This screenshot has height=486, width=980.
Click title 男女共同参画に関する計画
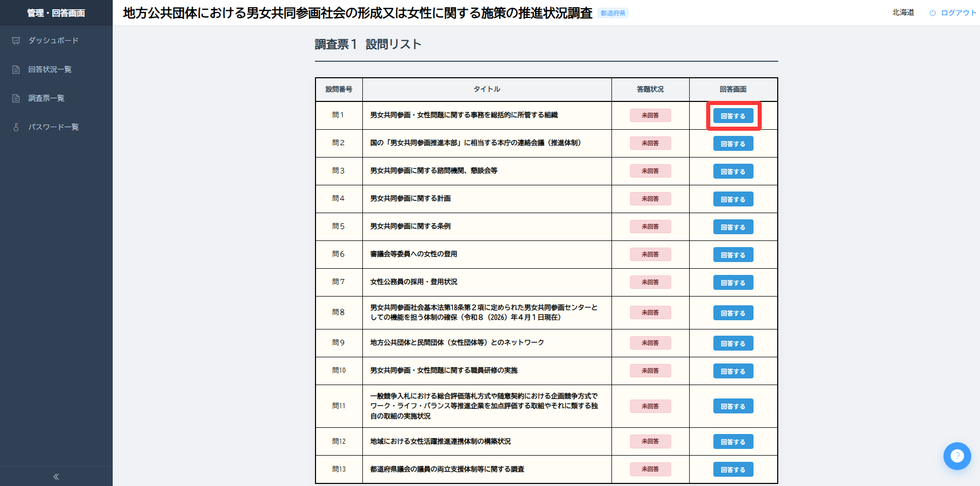410,198
